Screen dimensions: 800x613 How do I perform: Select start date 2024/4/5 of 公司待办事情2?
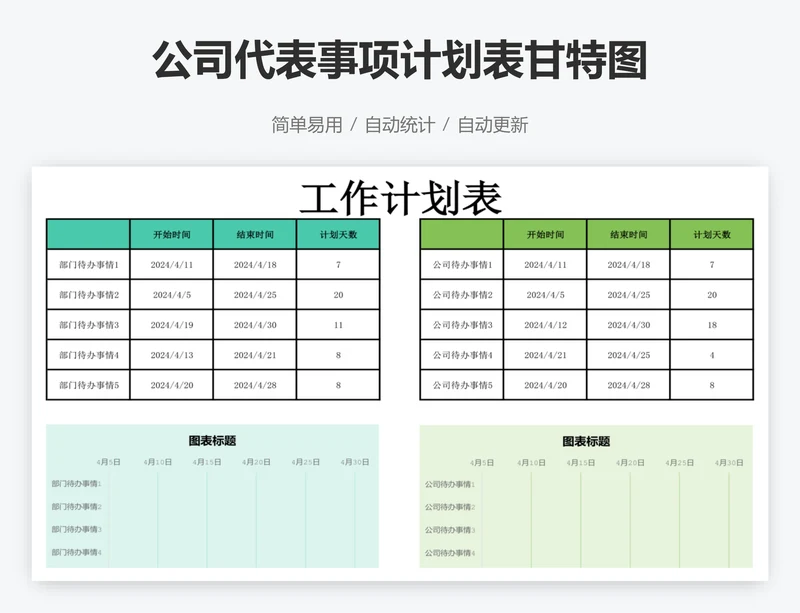[x=545, y=295]
